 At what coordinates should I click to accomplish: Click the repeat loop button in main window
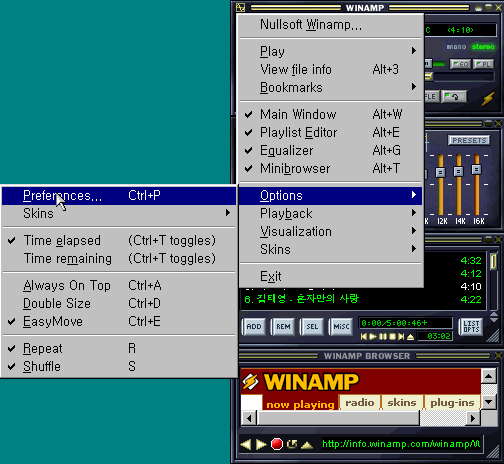[x=454, y=97]
